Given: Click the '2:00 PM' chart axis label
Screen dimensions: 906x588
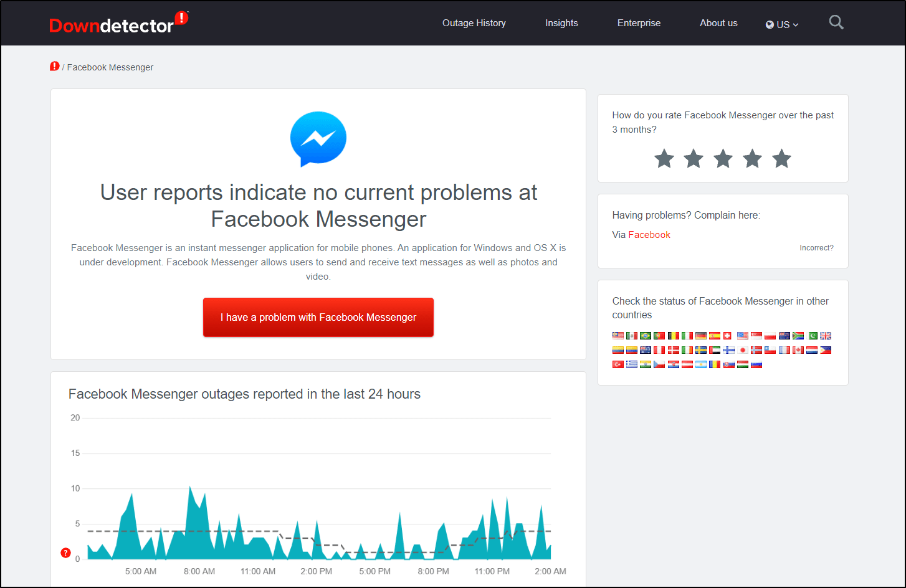Looking at the screenshot, I should pyautogui.click(x=317, y=571).
